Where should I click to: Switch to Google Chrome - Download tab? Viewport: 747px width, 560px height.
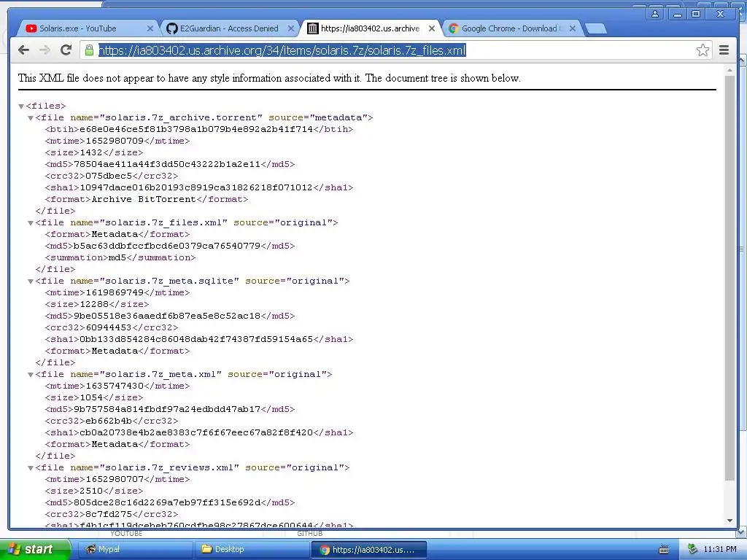tap(511, 28)
